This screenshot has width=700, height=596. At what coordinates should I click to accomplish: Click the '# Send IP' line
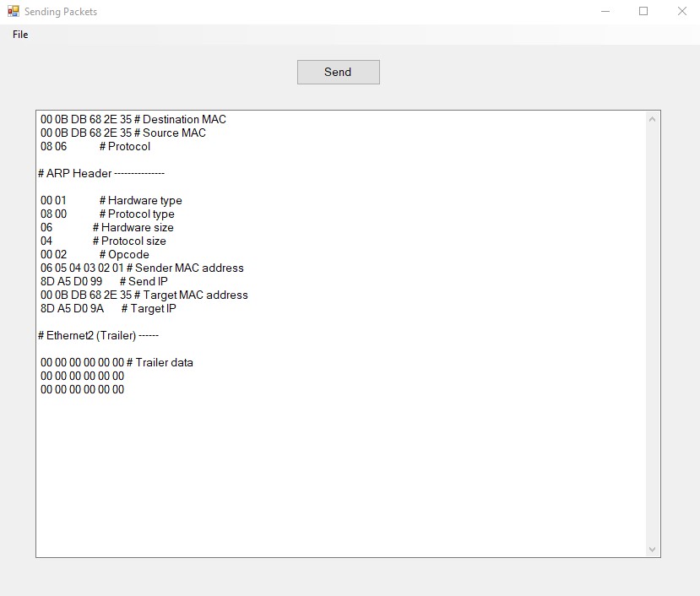click(104, 281)
